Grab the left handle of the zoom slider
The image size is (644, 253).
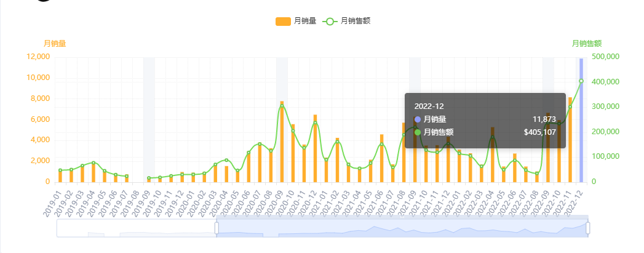coord(217,228)
